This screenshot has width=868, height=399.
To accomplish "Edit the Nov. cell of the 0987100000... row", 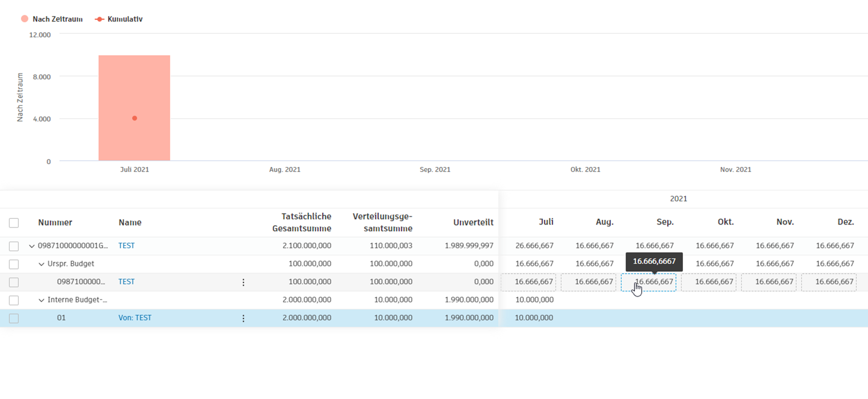I will 769,282.
